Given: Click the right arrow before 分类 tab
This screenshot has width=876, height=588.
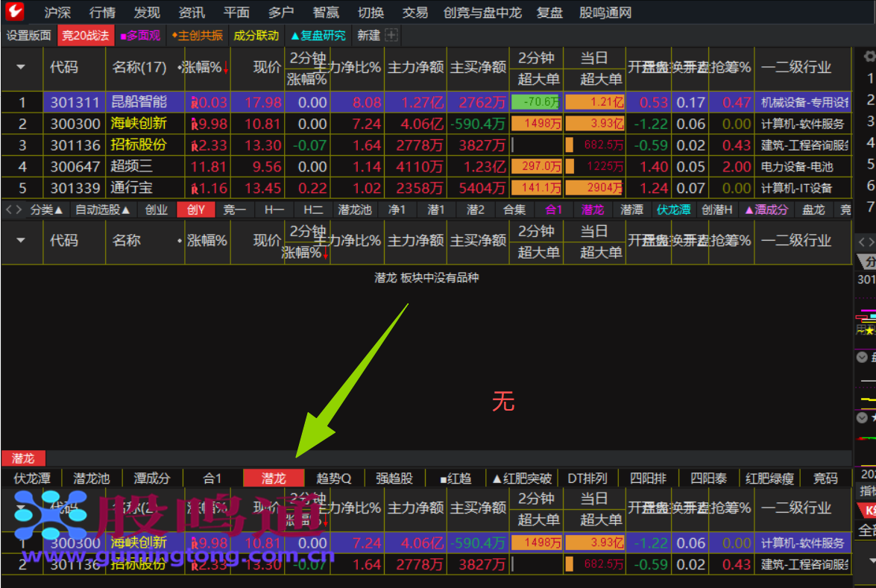Looking at the screenshot, I should pyautogui.click(x=19, y=209).
